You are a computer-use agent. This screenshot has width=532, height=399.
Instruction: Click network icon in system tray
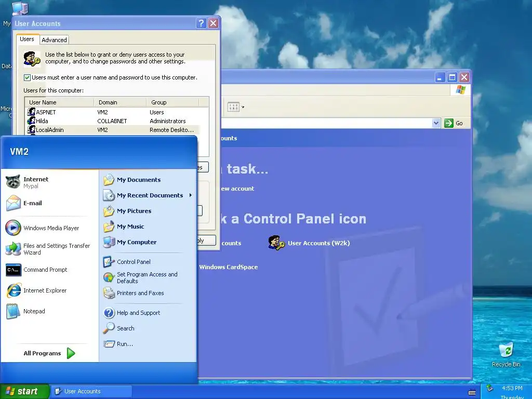point(489,388)
